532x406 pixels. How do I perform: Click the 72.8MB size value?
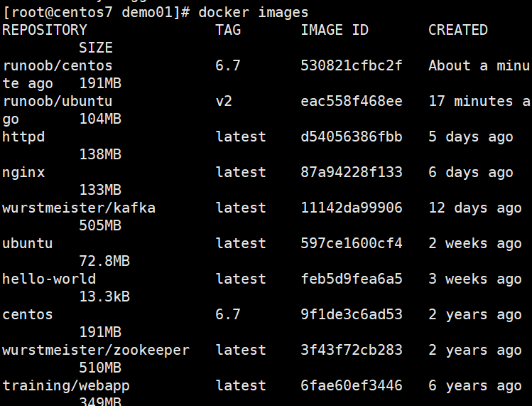[104, 261]
